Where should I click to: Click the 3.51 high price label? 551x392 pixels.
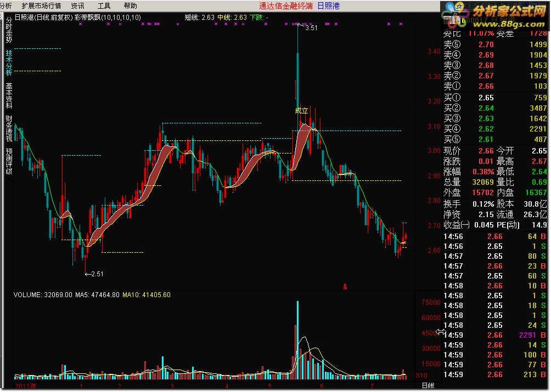point(311,28)
